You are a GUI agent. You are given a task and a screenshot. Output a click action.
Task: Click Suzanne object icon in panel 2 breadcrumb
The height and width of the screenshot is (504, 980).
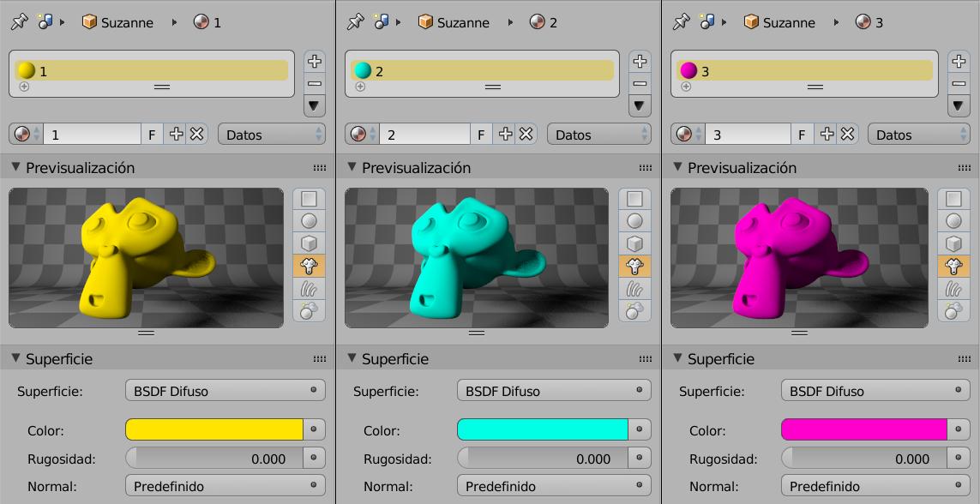(425, 22)
